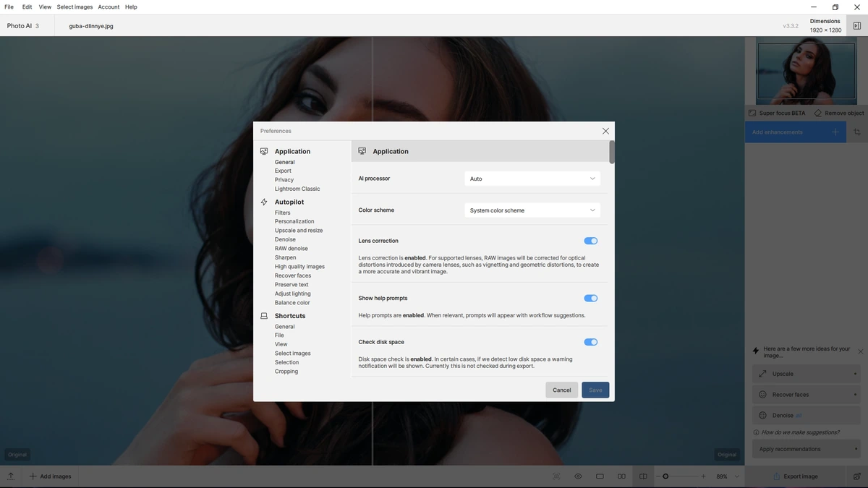The width and height of the screenshot is (868, 488).
Task: Click the Save button in Preferences
Action: click(x=595, y=390)
